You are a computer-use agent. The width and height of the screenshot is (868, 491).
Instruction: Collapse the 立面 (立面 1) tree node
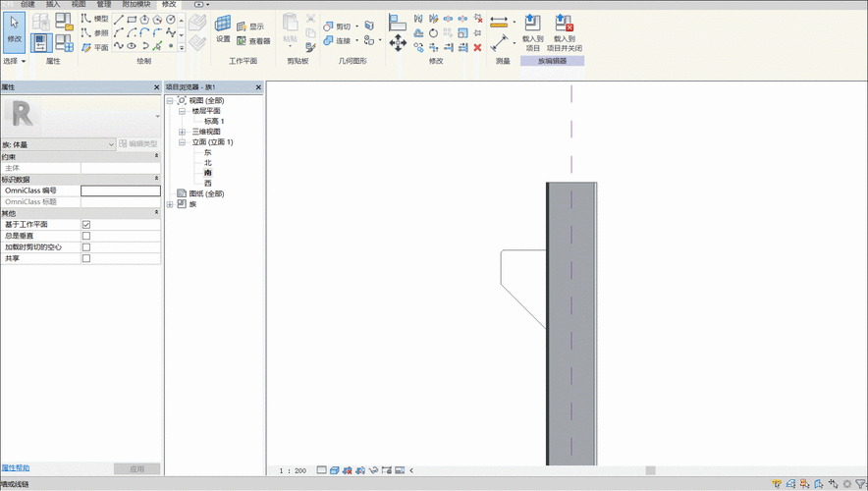182,142
